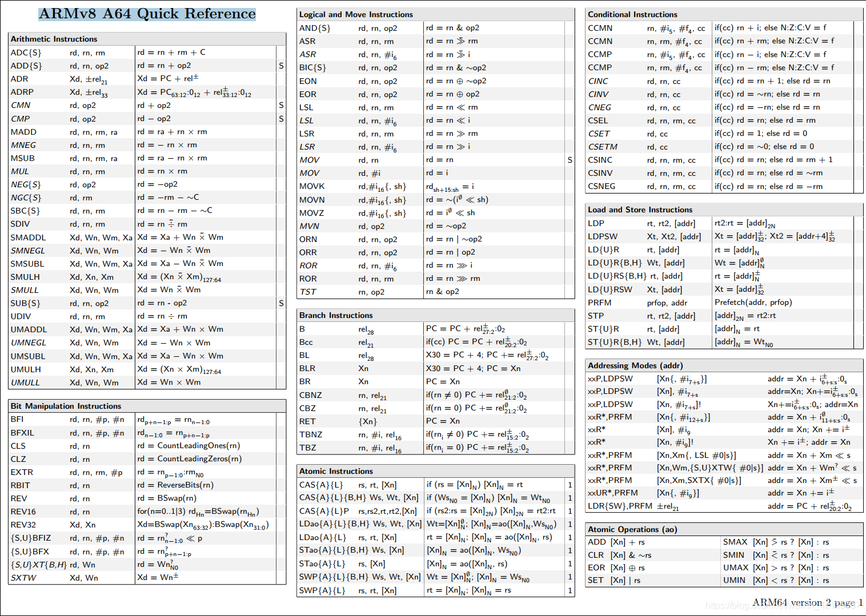This screenshot has width=866, height=616.
Task: Select the BLR branch instruction
Action: coord(307,368)
